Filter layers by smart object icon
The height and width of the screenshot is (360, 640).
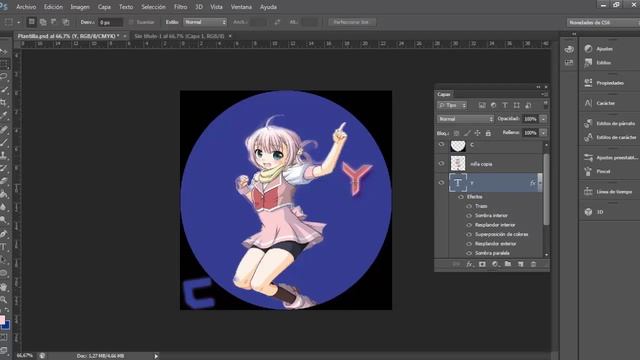click(x=528, y=105)
